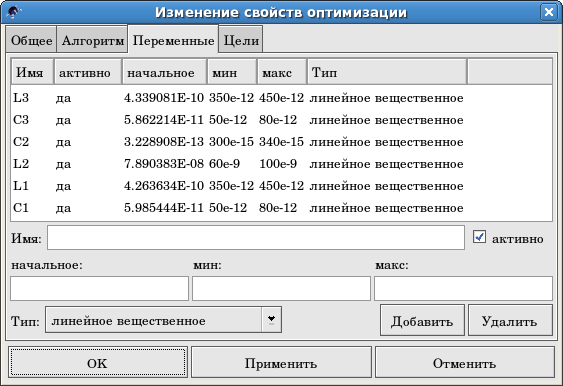
Task: Confirm with the OK button
Action: pyautogui.click(x=98, y=362)
